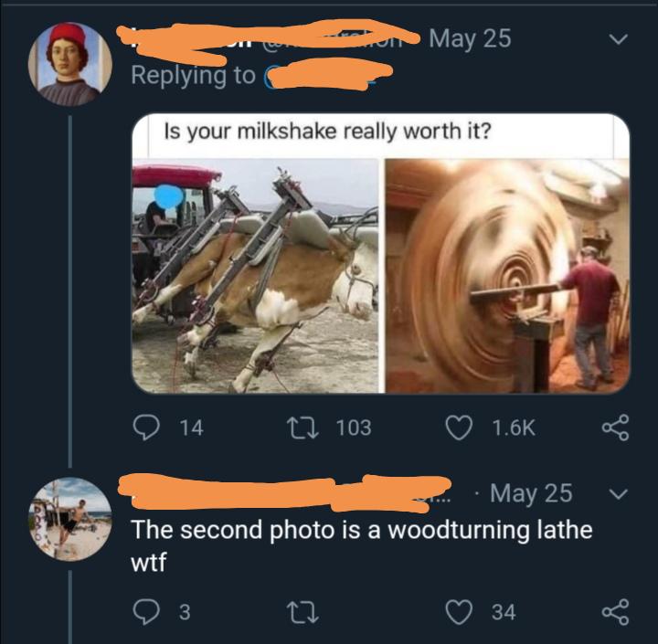
Task: Like the tweet with 1.6K likes
Action: (459, 428)
